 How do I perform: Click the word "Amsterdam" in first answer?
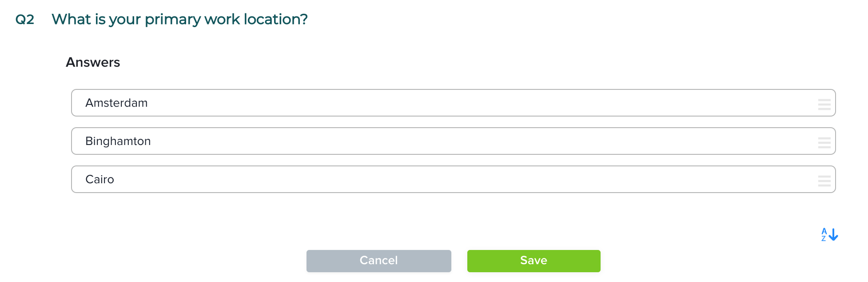coord(116,103)
